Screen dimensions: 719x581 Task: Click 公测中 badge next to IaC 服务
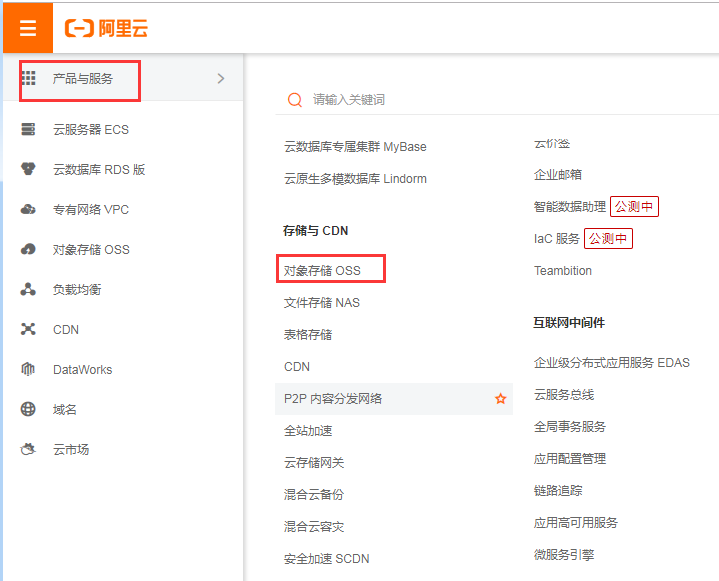click(x=608, y=238)
